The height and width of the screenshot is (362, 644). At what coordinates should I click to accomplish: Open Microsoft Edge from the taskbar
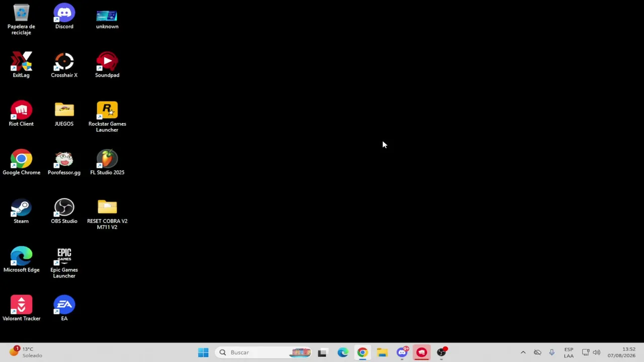(343, 352)
